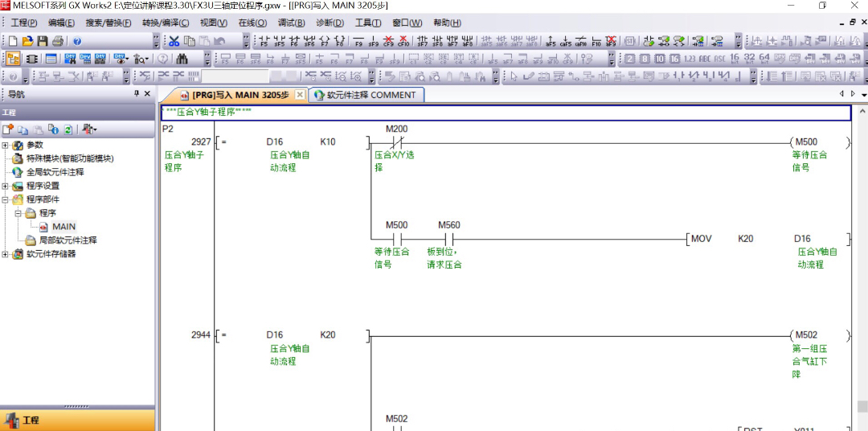Viewport: 868px width, 431px height.
Task: Click the first DEV device icon
Action: point(70,59)
